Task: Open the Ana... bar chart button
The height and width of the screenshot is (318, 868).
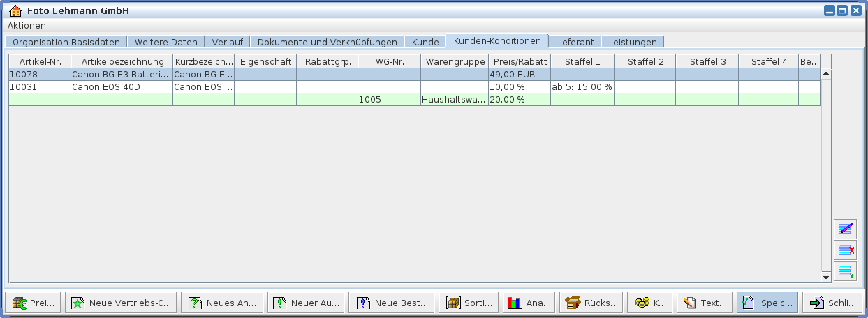Action: [x=529, y=303]
